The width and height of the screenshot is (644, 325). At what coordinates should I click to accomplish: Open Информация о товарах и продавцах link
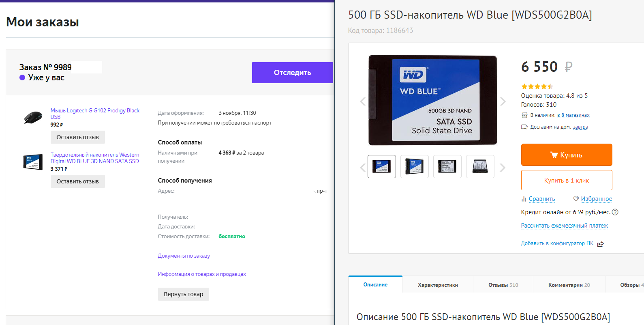[202, 274]
